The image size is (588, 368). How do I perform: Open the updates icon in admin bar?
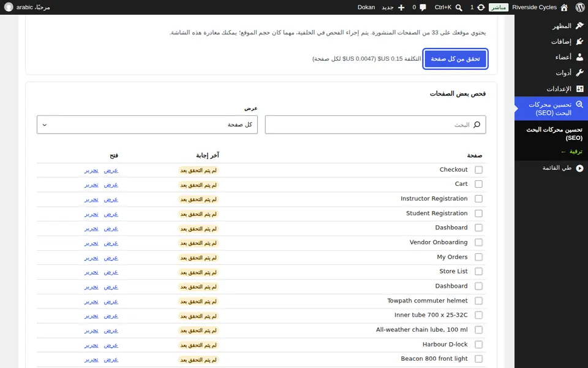481,7
